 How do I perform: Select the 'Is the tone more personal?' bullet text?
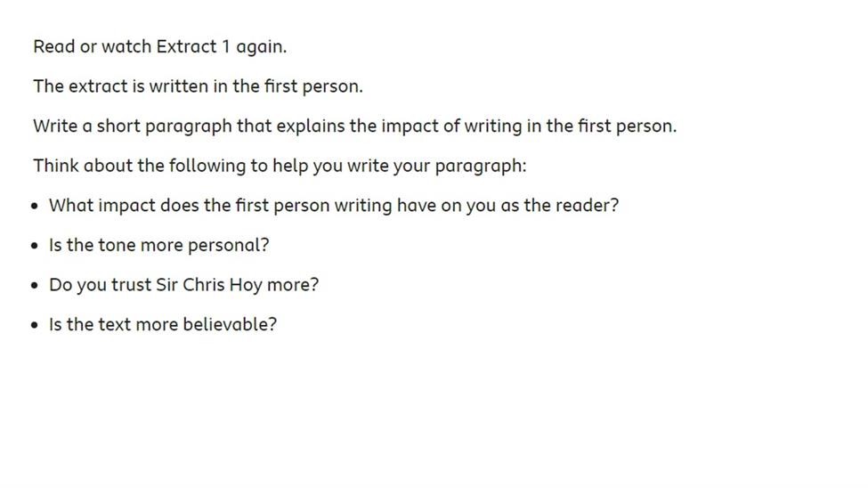click(x=158, y=246)
